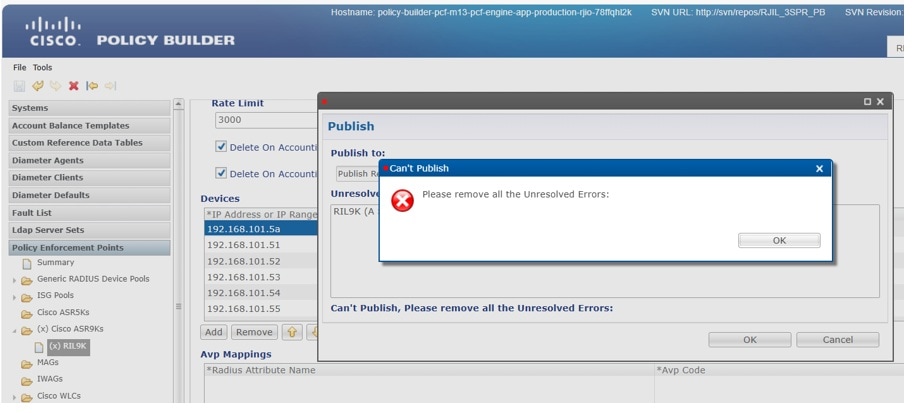Toggle the Delete On Accounting checkbox just below Rate Limit
918x413 pixels.
click(221, 146)
